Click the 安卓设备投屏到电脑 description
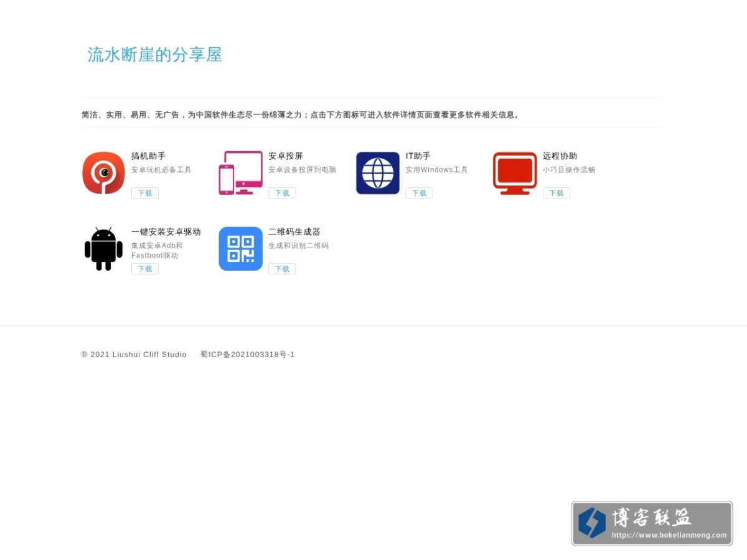 (x=303, y=170)
